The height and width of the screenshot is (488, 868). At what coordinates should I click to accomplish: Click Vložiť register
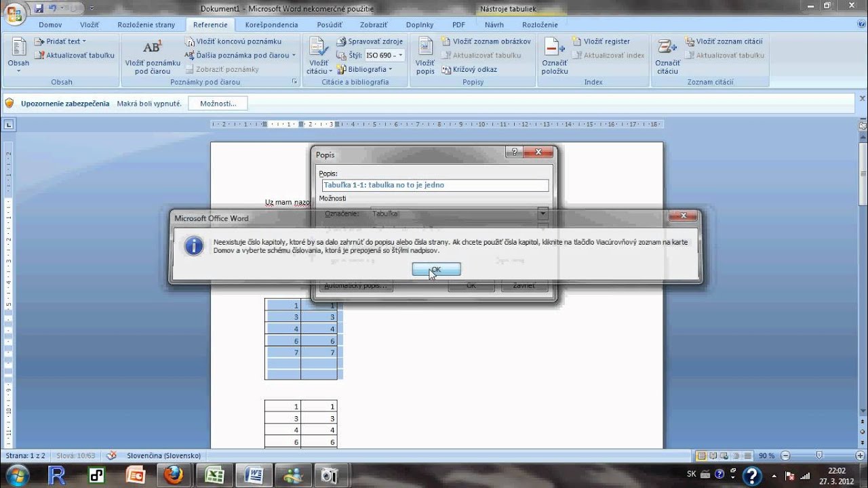coord(601,41)
